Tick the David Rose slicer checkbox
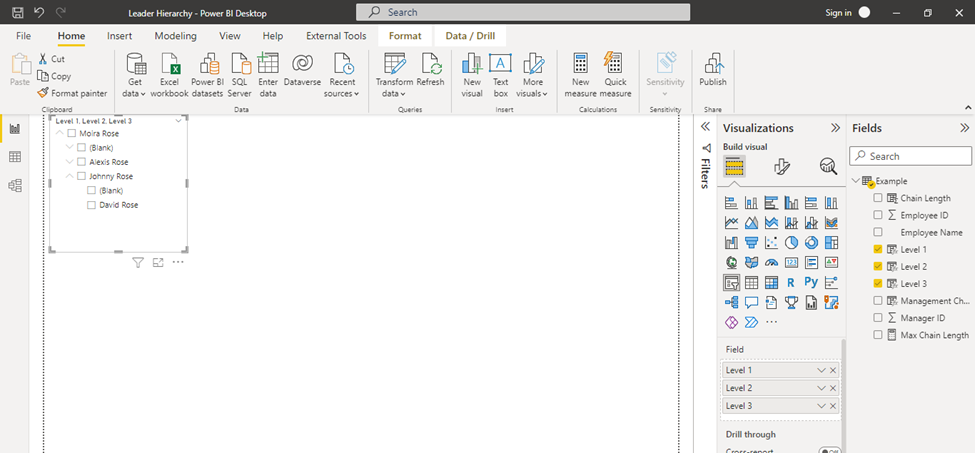The width and height of the screenshot is (975, 453). tap(92, 205)
